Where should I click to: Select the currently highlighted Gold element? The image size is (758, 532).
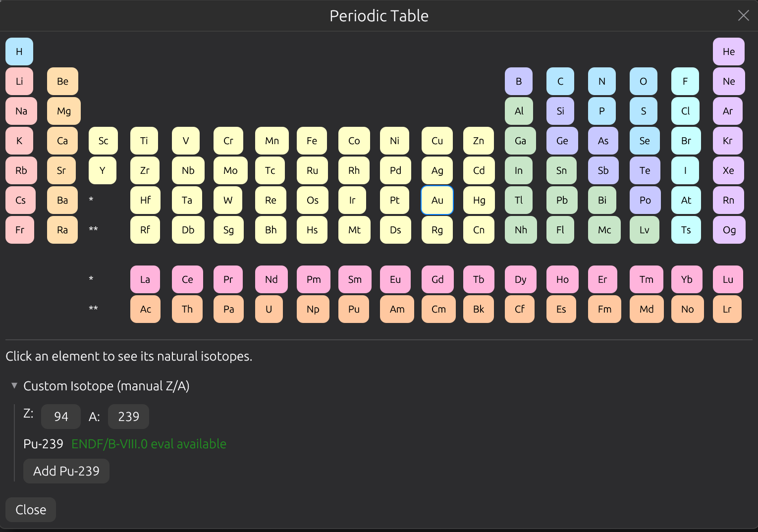(437, 200)
